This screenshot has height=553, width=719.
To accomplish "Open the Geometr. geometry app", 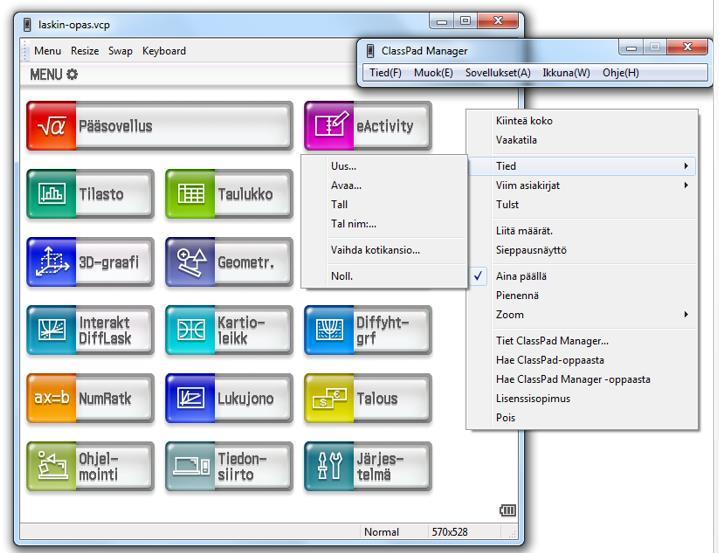I will pyautogui.click(x=229, y=262).
